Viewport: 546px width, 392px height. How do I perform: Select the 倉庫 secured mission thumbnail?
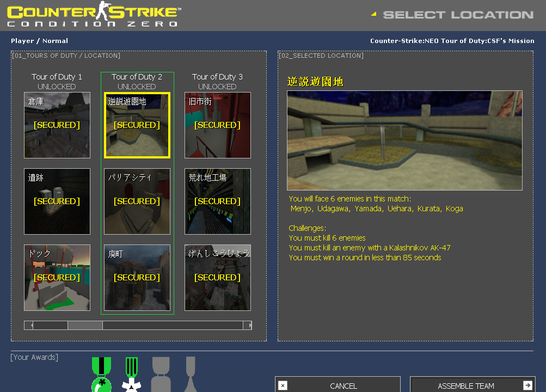57,125
